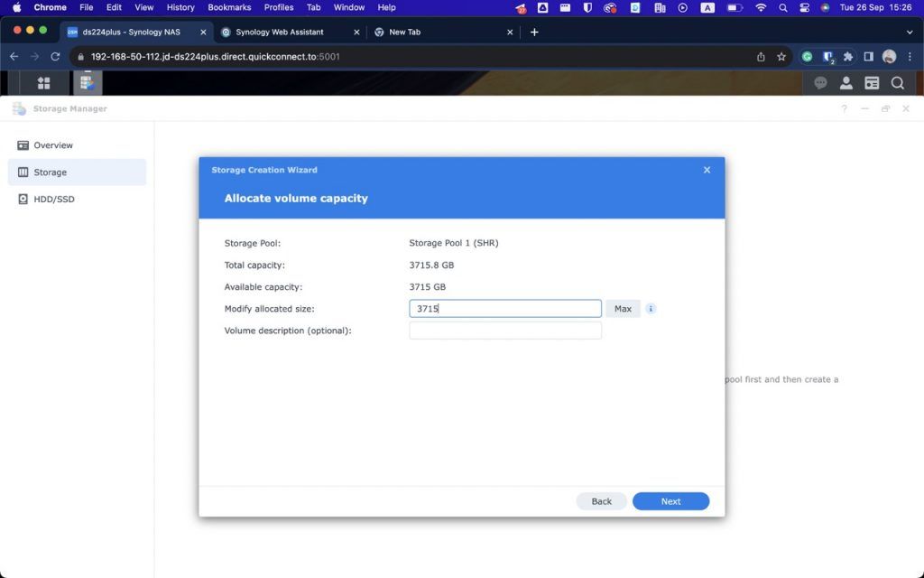This screenshot has width=924, height=578.
Task: Open a new Chrome tab with plus
Action: coord(534,32)
